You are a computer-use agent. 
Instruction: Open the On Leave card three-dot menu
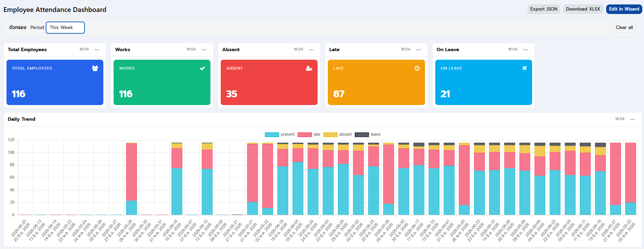(x=526, y=50)
